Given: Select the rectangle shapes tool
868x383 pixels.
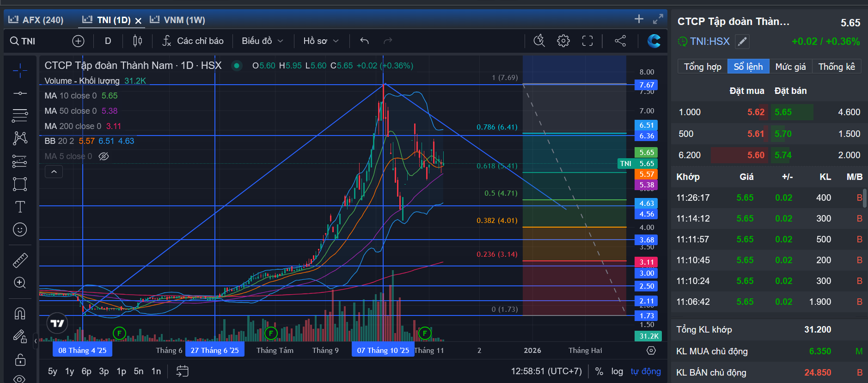Looking at the screenshot, I should coord(20,184).
